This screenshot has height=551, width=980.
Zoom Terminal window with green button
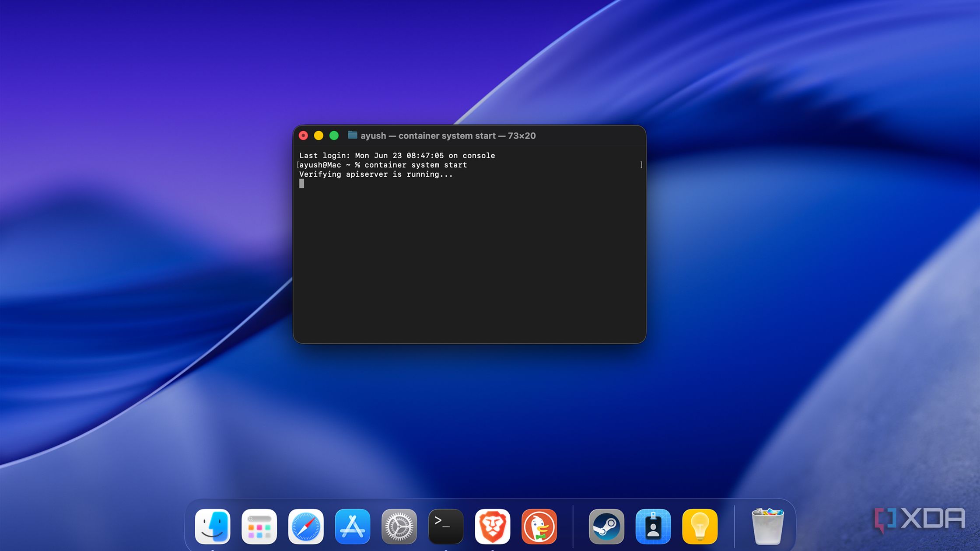334,136
